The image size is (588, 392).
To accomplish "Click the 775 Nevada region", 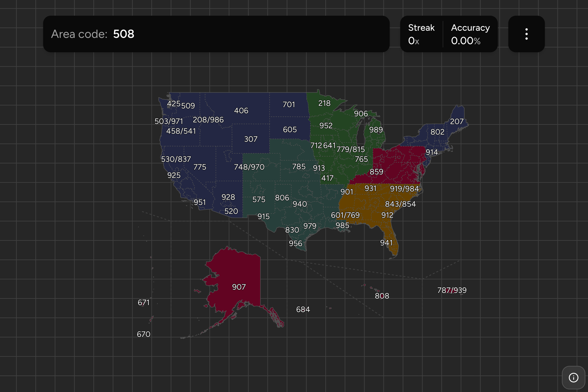I will (x=199, y=167).
